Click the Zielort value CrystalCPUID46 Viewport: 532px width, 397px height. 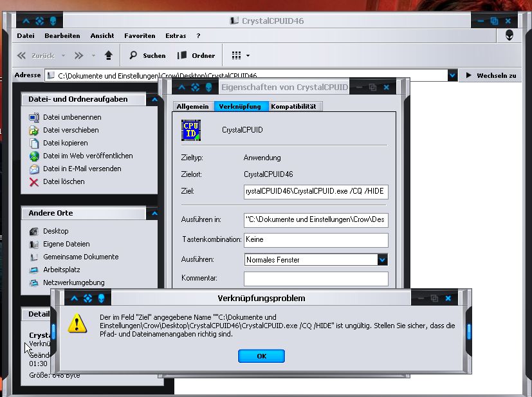pos(268,174)
